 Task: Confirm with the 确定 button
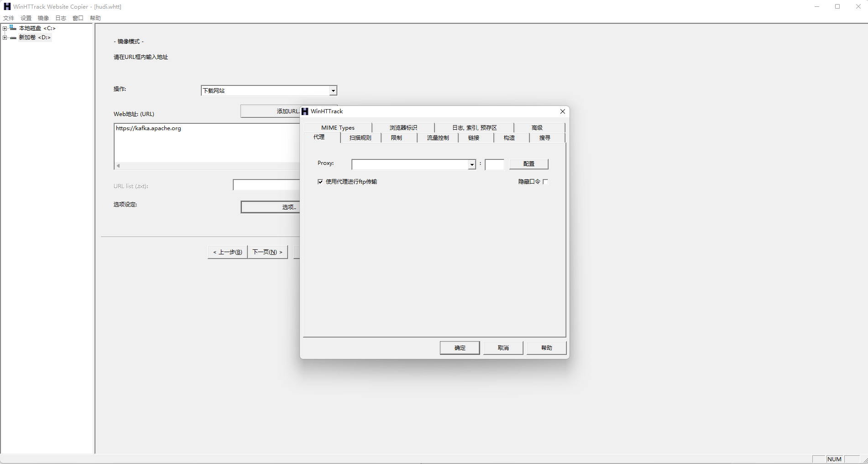tap(460, 348)
